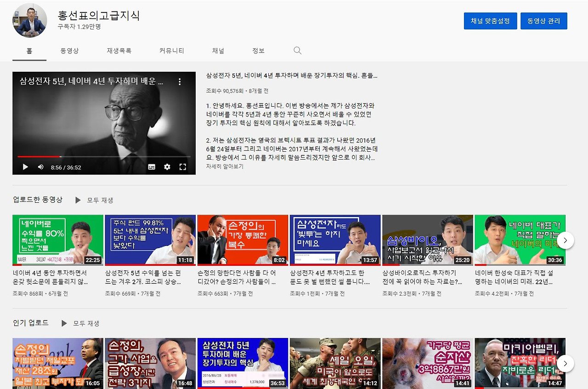
Task: Enter fullscreen on the featured video
Action: [182, 167]
